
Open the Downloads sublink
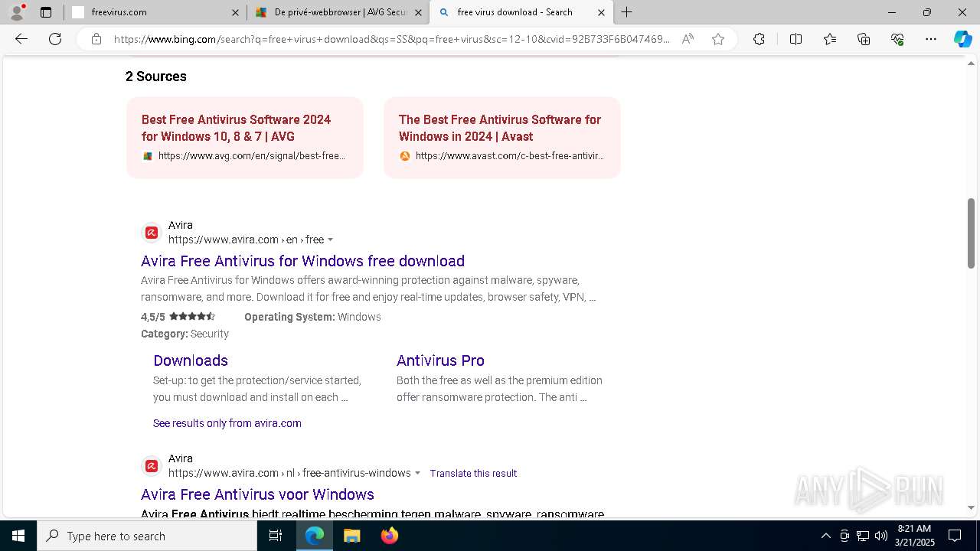(x=191, y=360)
